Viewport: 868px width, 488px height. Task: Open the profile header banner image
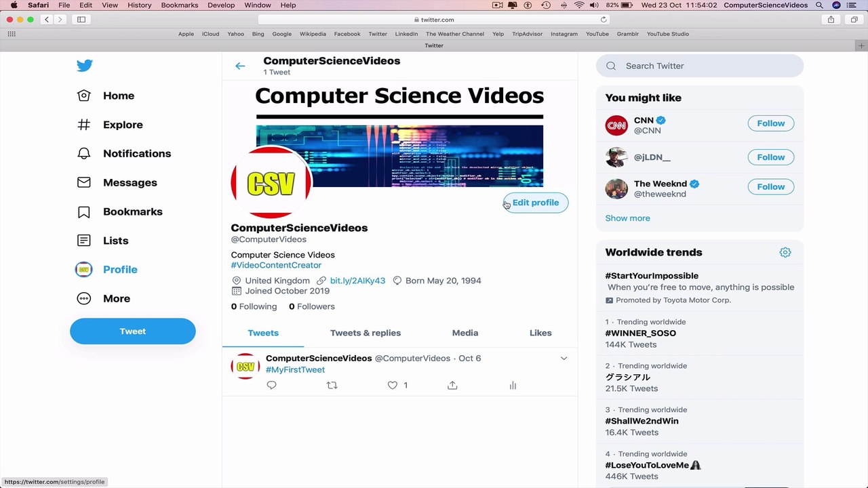pyautogui.click(x=399, y=135)
